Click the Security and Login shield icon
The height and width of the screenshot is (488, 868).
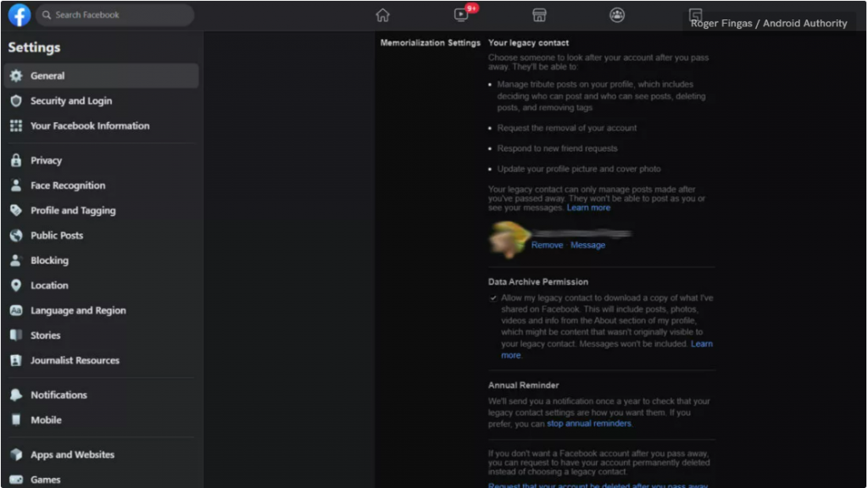[x=16, y=101]
